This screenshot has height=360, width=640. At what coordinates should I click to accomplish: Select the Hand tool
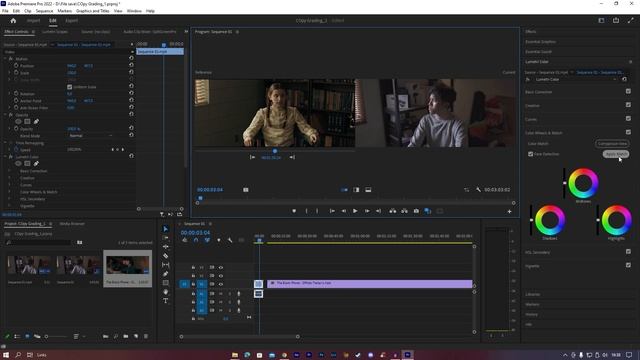(x=165, y=292)
